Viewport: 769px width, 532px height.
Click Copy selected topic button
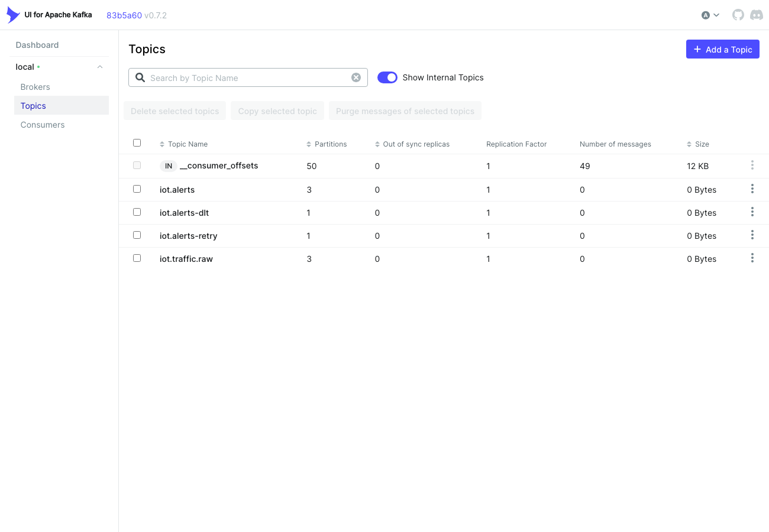[x=277, y=111]
